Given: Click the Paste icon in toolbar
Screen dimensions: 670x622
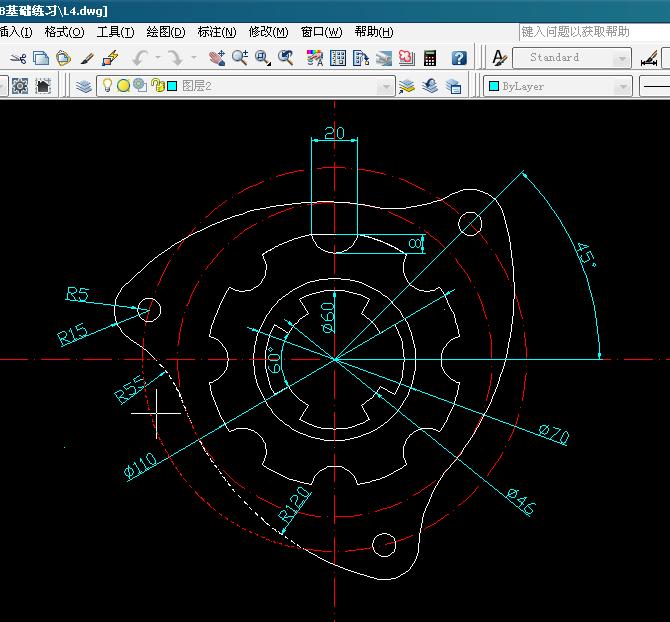Looking at the screenshot, I should coord(63,58).
